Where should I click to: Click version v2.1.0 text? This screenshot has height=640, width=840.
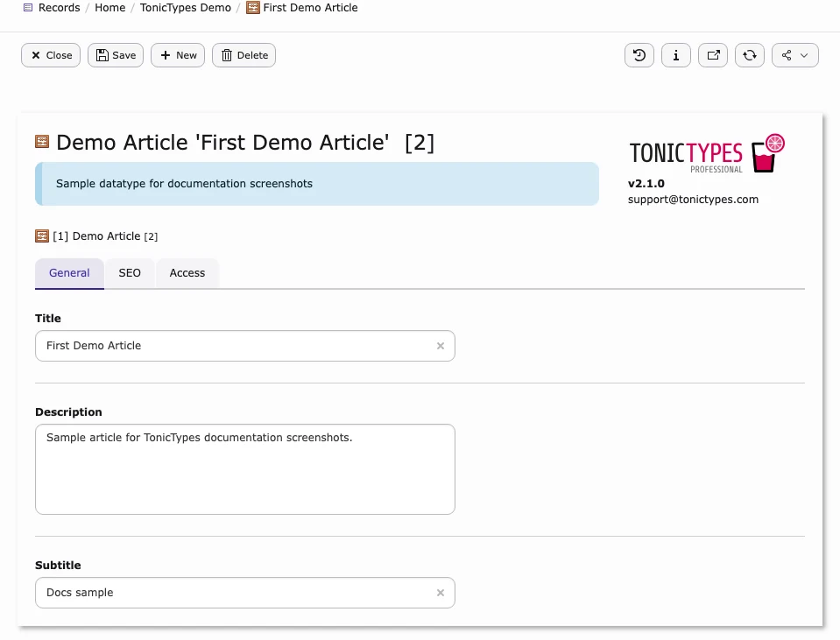(x=646, y=183)
